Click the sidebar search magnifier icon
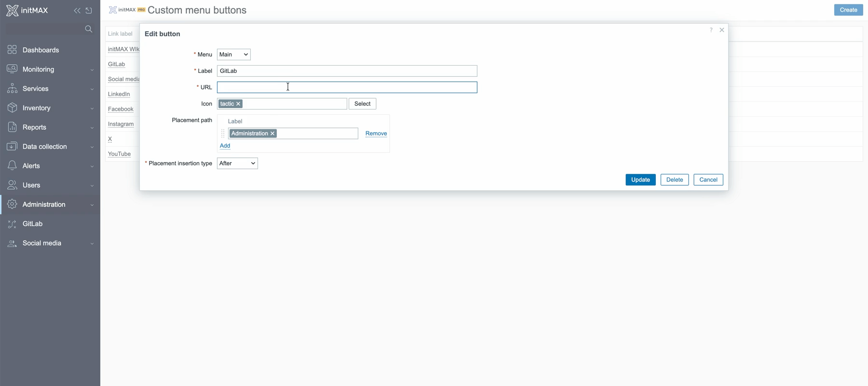 (x=88, y=29)
